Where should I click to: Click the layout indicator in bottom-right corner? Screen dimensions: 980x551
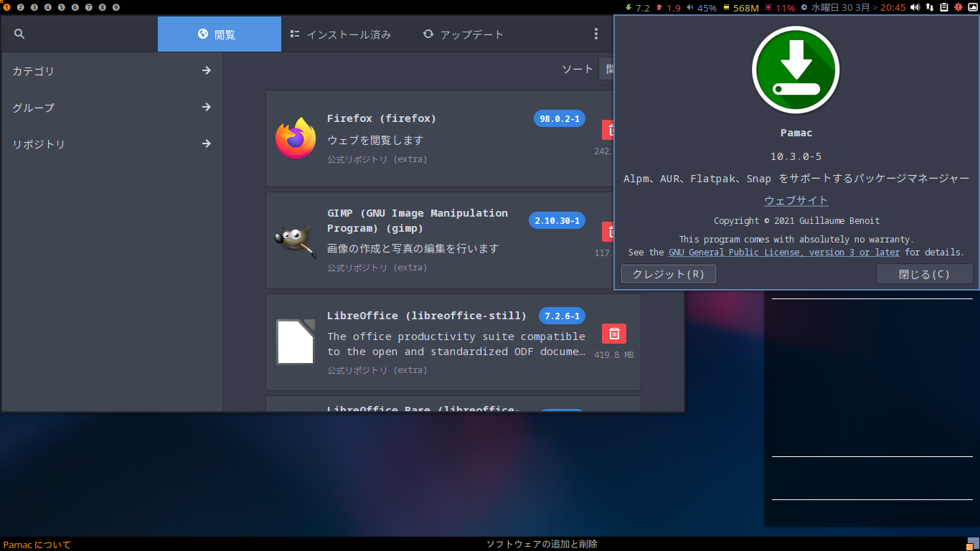(x=972, y=544)
